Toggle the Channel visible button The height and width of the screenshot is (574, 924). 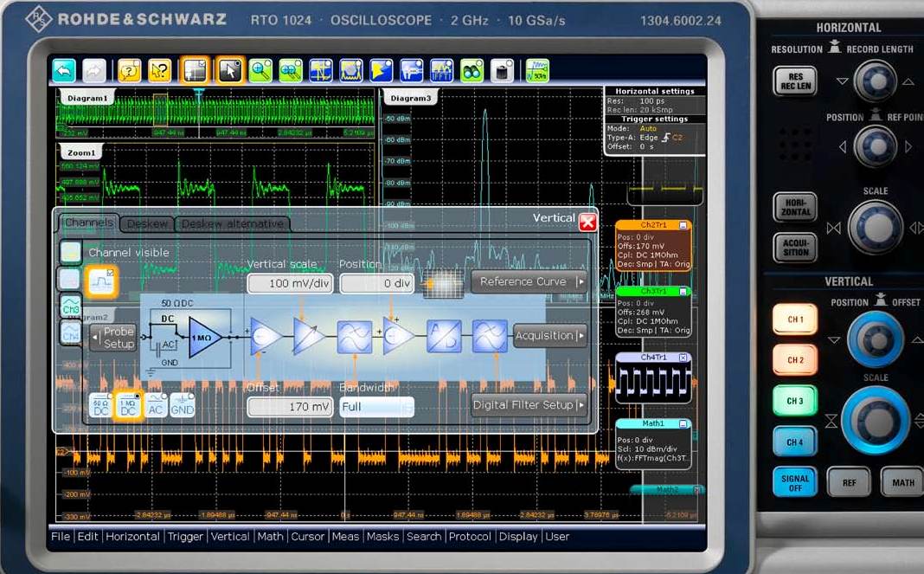(x=100, y=280)
